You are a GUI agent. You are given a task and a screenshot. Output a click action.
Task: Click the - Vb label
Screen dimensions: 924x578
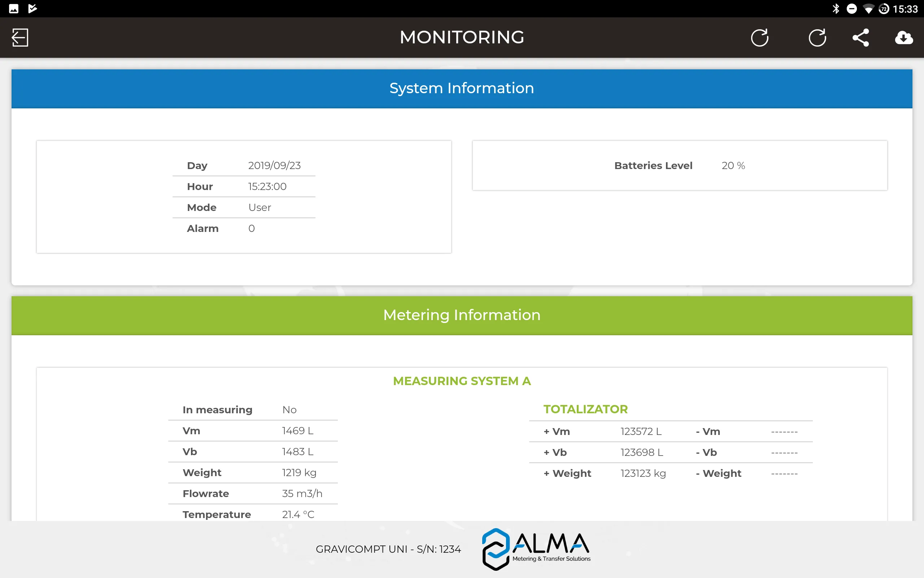(x=706, y=453)
